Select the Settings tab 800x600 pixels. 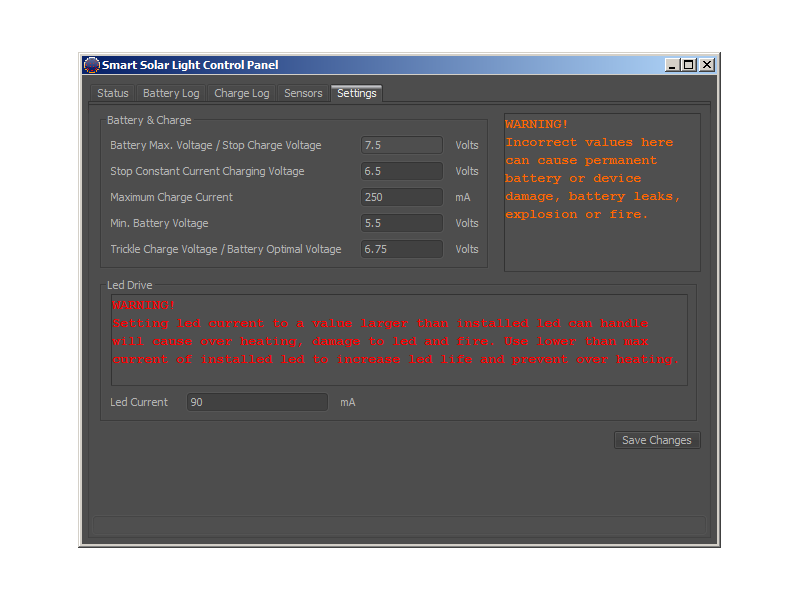point(357,93)
